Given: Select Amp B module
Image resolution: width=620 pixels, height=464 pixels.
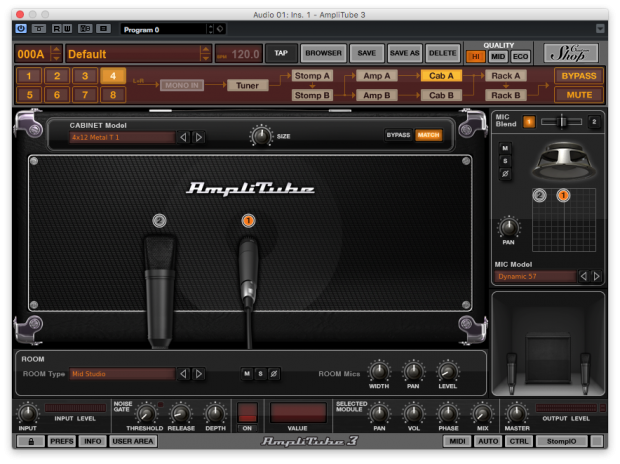Looking at the screenshot, I should point(376,95).
